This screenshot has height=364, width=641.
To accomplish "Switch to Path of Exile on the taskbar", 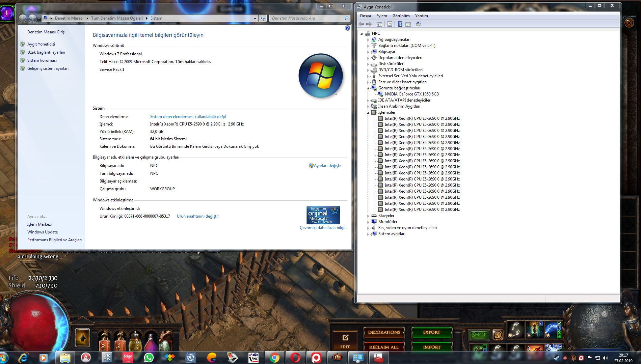I will click(x=337, y=358).
